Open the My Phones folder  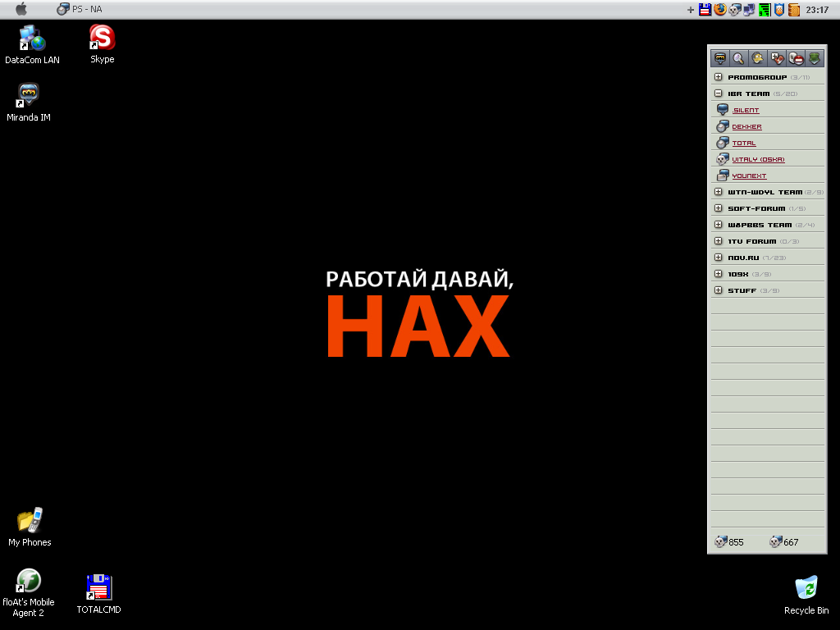pos(30,522)
